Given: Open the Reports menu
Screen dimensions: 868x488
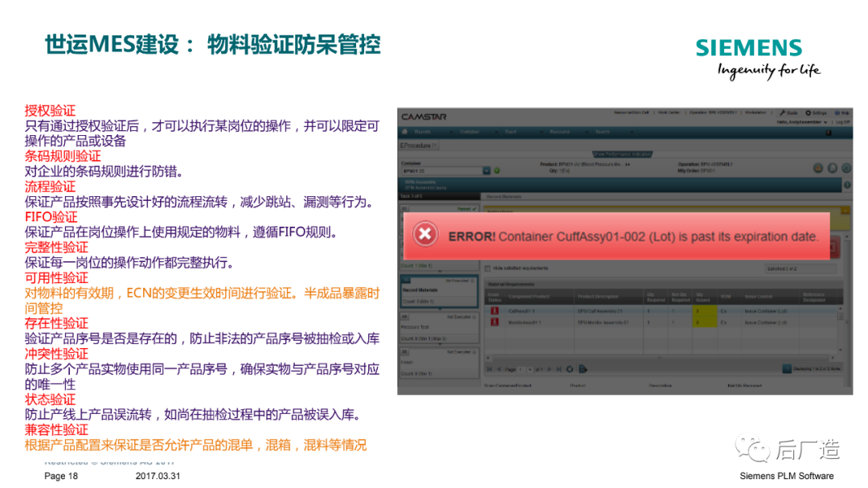Looking at the screenshot, I should 423,131.
